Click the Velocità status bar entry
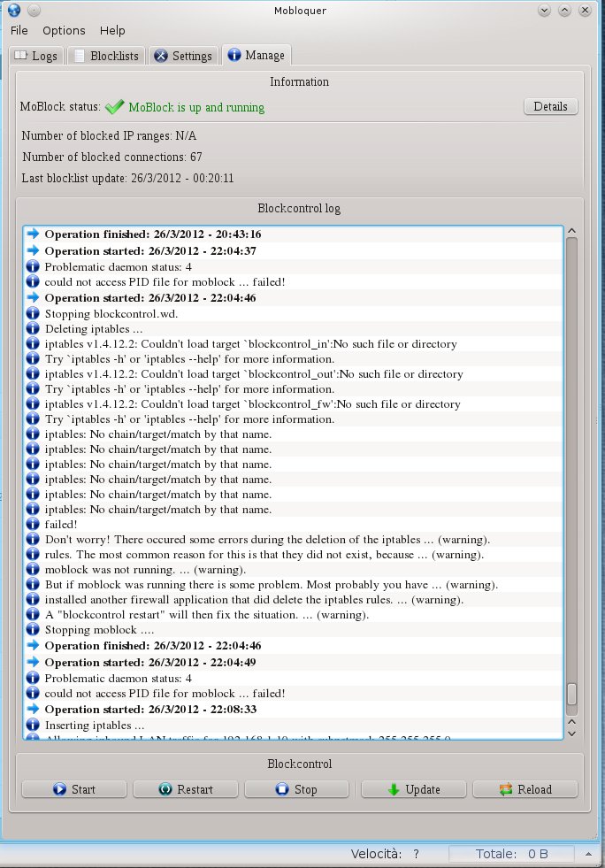This screenshot has width=605, height=868. [385, 854]
